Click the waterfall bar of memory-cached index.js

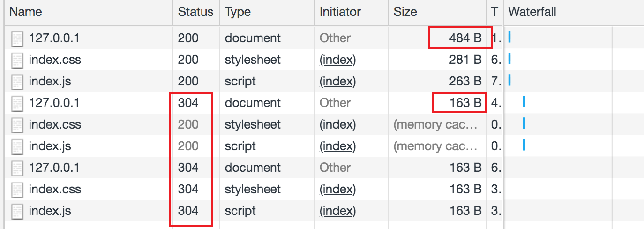point(524,145)
